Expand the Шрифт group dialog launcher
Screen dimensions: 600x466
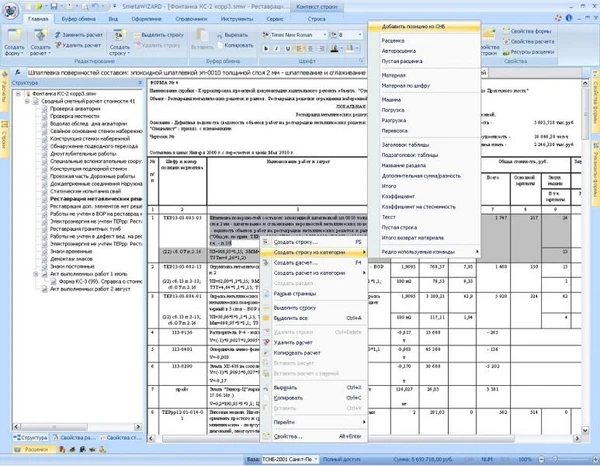coord(361,61)
